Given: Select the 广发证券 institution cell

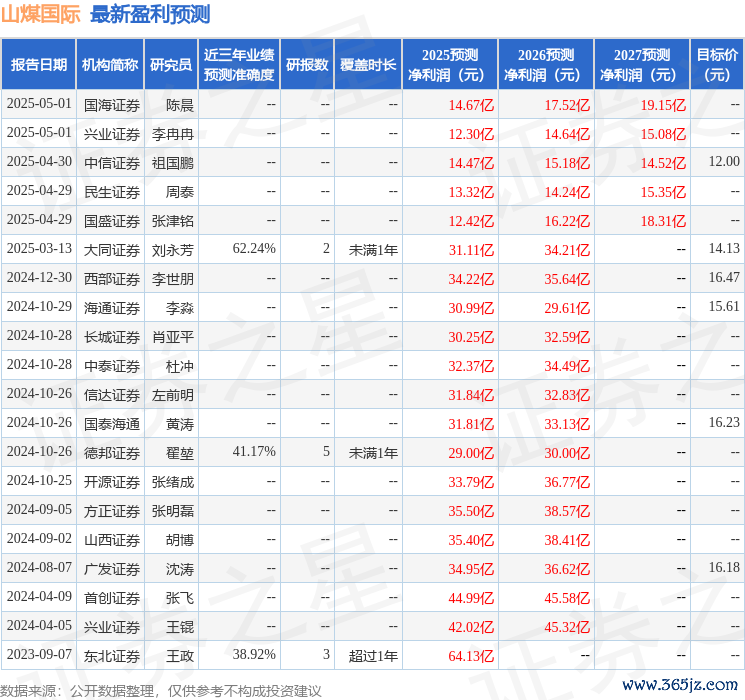Looking at the screenshot, I should tap(112, 569).
